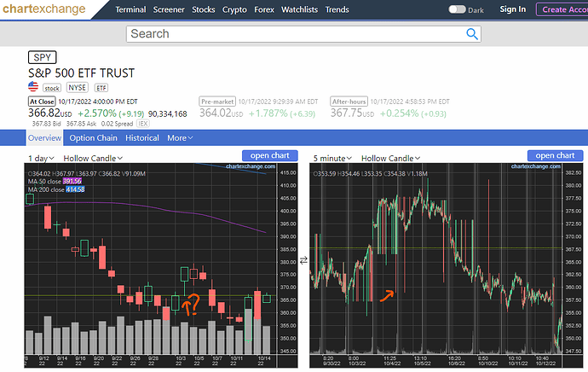This screenshot has width=588, height=372.
Task: Open Terminal in the navigation
Action: [130, 9]
